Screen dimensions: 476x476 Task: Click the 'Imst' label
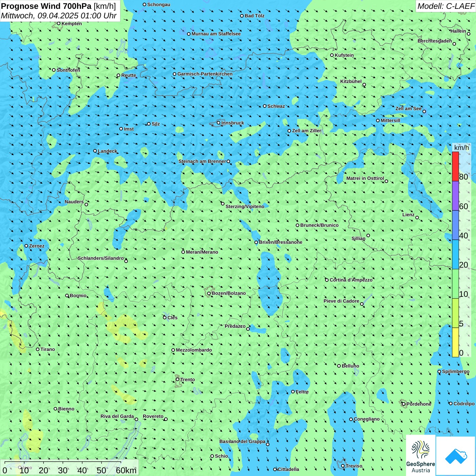[129, 129]
